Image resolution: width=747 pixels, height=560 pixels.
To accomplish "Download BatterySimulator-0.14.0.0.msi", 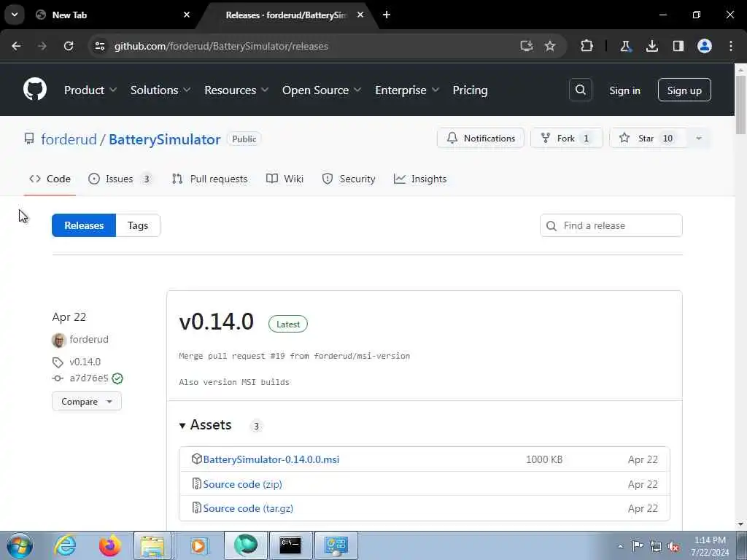I will (271, 459).
